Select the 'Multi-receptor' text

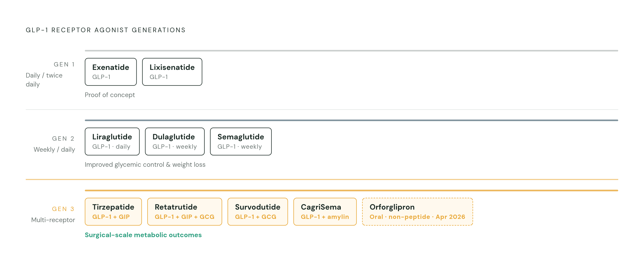coord(53,220)
